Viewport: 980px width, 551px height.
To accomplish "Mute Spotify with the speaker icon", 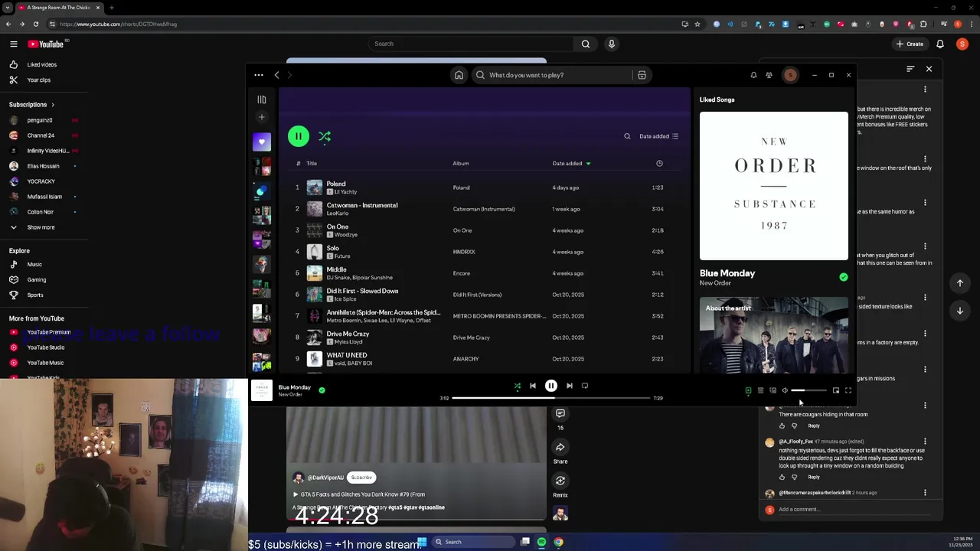I will point(785,390).
